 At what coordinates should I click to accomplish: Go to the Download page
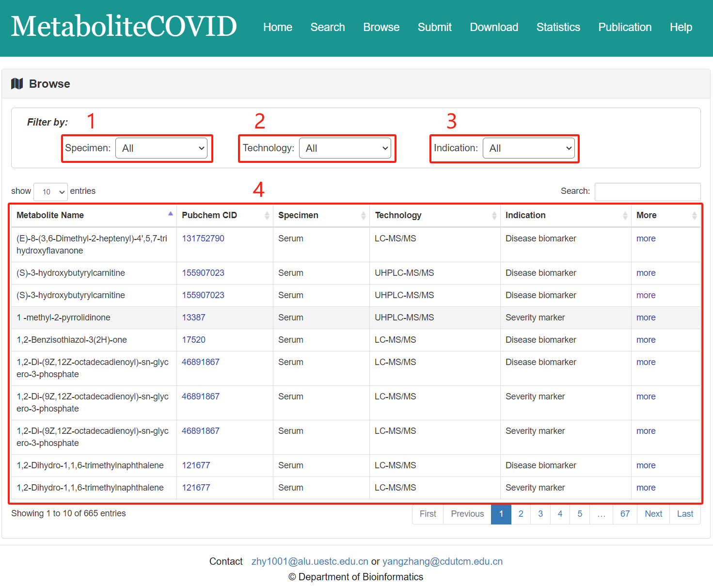(494, 27)
